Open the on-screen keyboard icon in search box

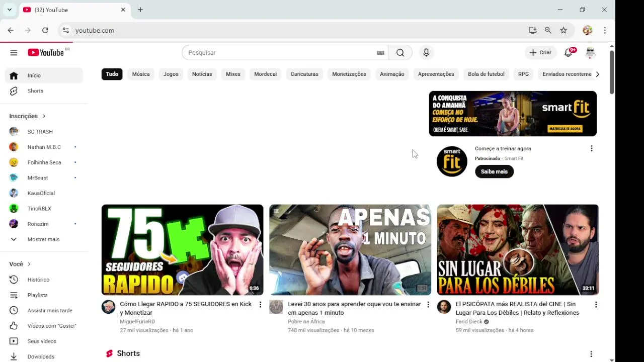pos(380,53)
